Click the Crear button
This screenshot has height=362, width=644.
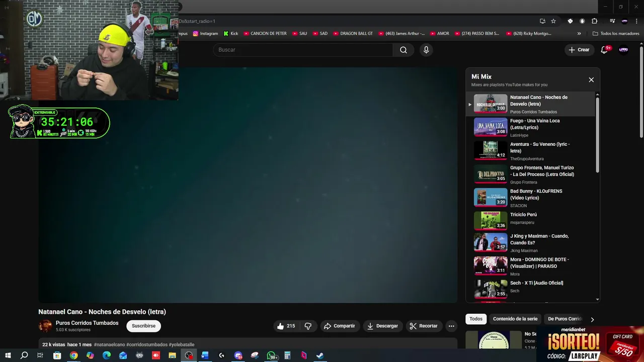579,50
